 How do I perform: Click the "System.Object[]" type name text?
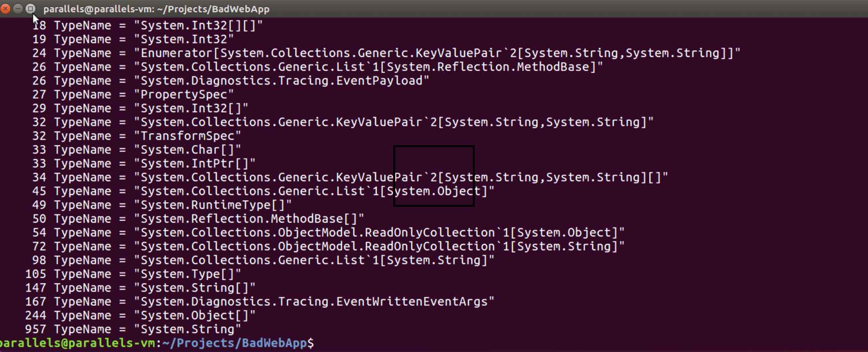(x=194, y=316)
